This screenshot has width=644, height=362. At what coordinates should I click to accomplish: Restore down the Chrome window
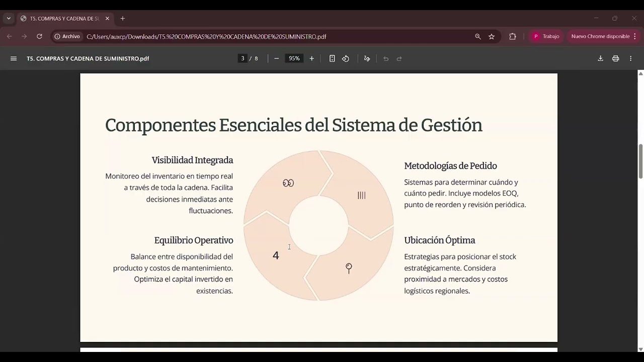[615, 19]
